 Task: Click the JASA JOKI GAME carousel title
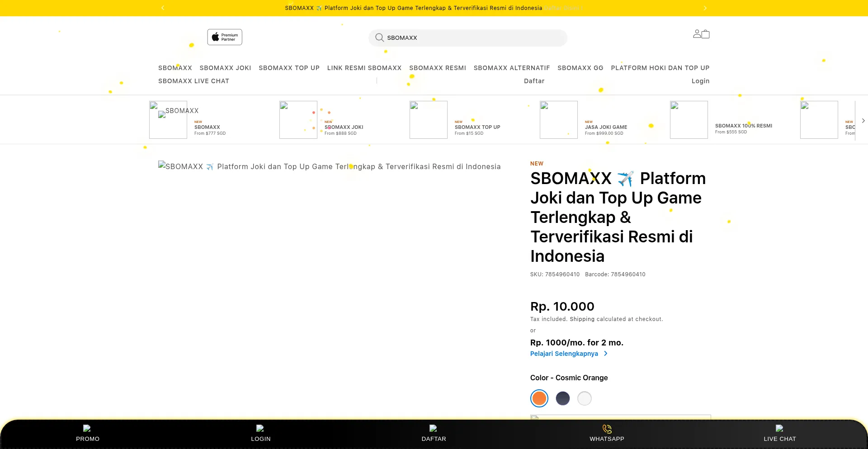point(606,127)
